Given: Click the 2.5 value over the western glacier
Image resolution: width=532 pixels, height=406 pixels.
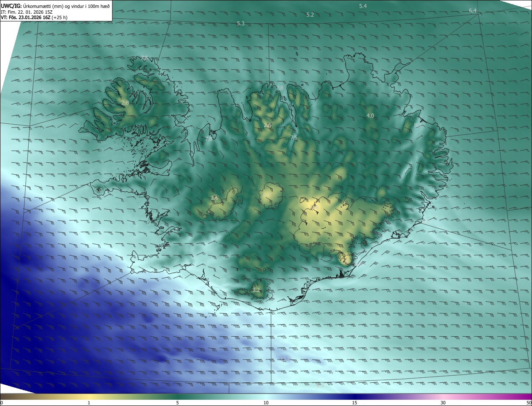Looking at the screenshot, I should coord(214,198).
